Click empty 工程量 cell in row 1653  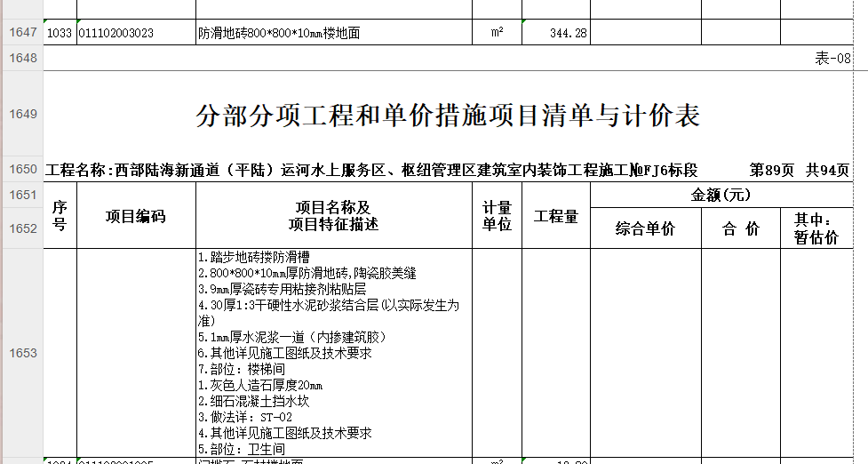(x=556, y=353)
